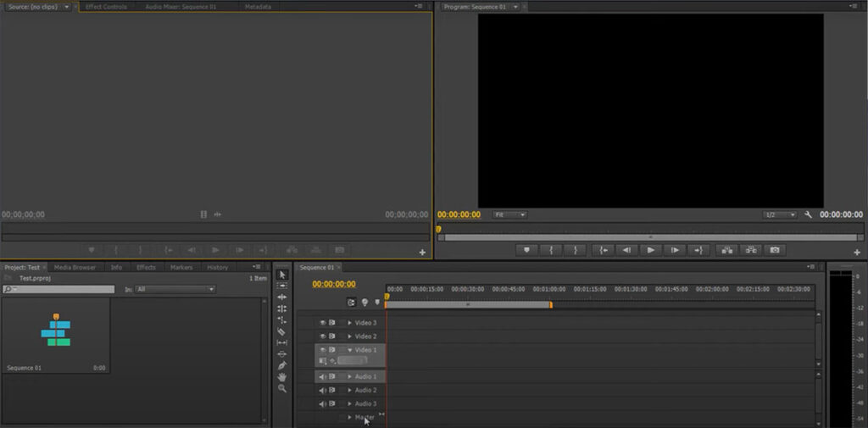Open the Source (no clips) dropdown
Viewport: 868px width, 428px height.
(67, 7)
